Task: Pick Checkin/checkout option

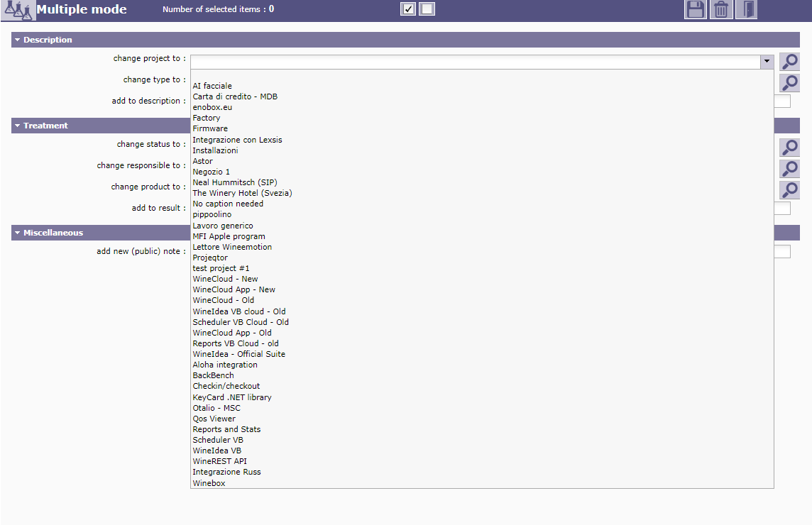Action: [x=482, y=386]
